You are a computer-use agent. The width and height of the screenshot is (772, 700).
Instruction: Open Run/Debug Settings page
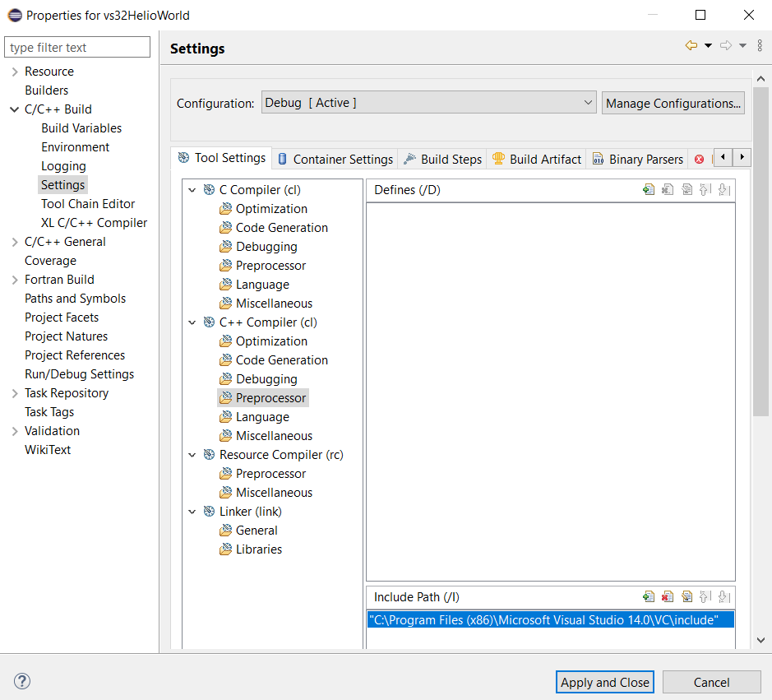pyautogui.click(x=79, y=374)
